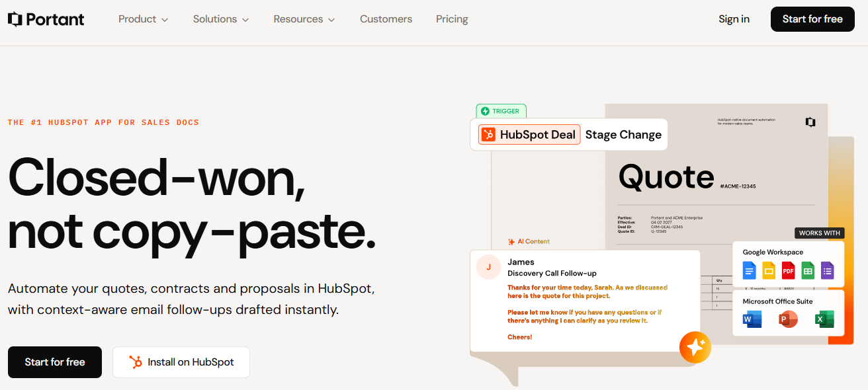Click the Google Forms icon

pyautogui.click(x=827, y=270)
